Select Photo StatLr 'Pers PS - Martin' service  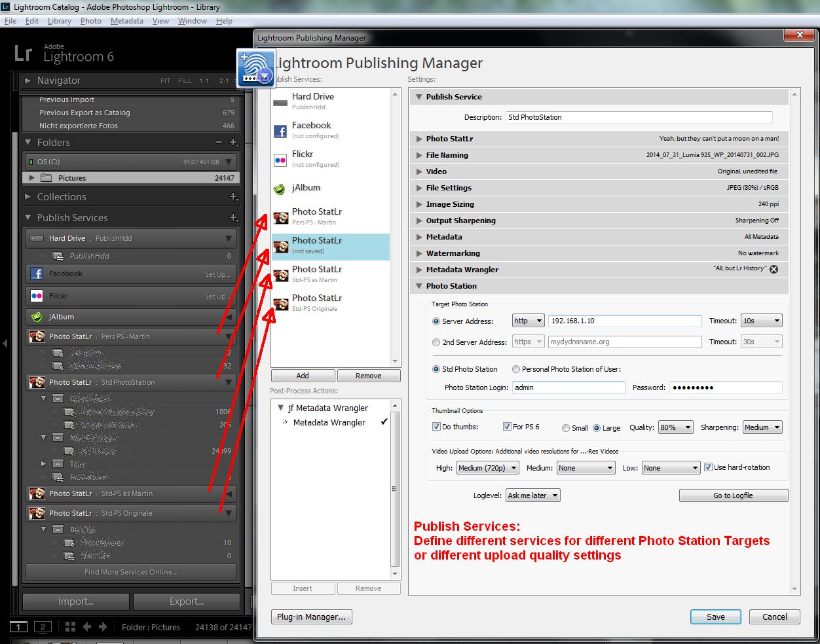(331, 216)
